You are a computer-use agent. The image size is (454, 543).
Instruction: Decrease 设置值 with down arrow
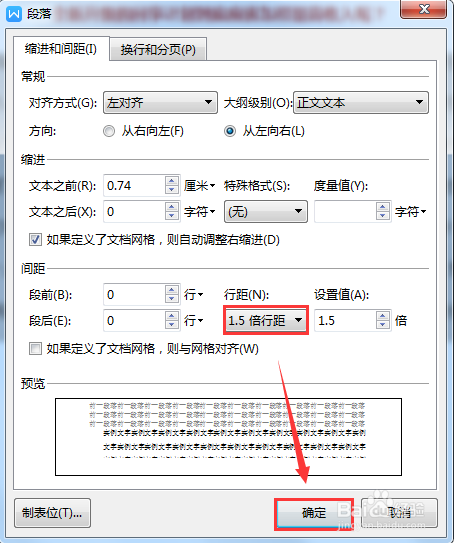(383, 325)
